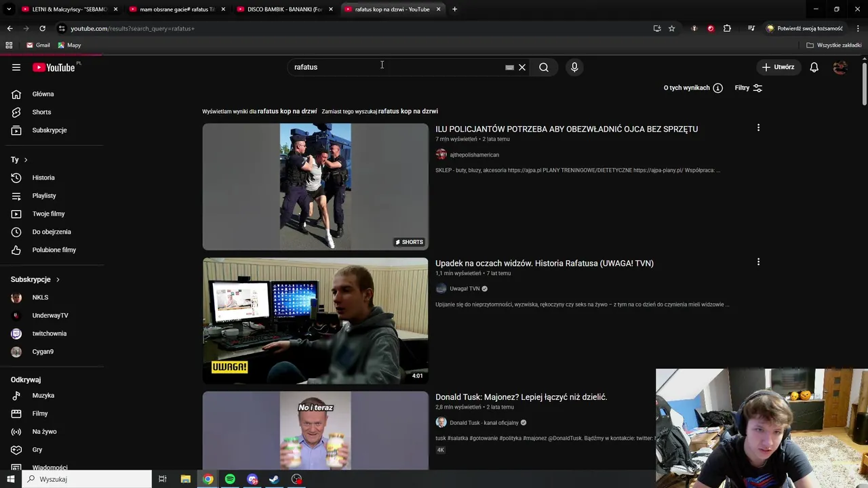The height and width of the screenshot is (488, 868).
Task: Open Spotify from taskbar
Action: point(230,479)
